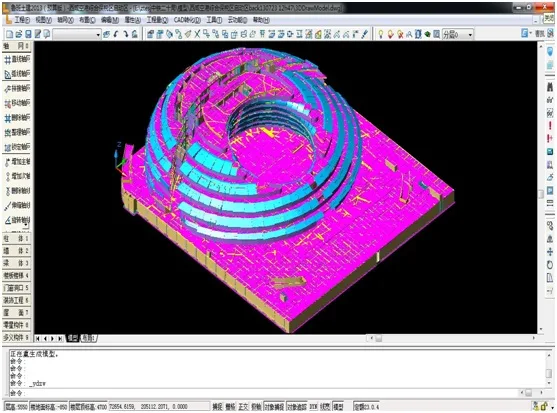Click the 装饰工程 6 category button
Image resolution: width=557 pixels, height=413 pixels.
point(16,300)
